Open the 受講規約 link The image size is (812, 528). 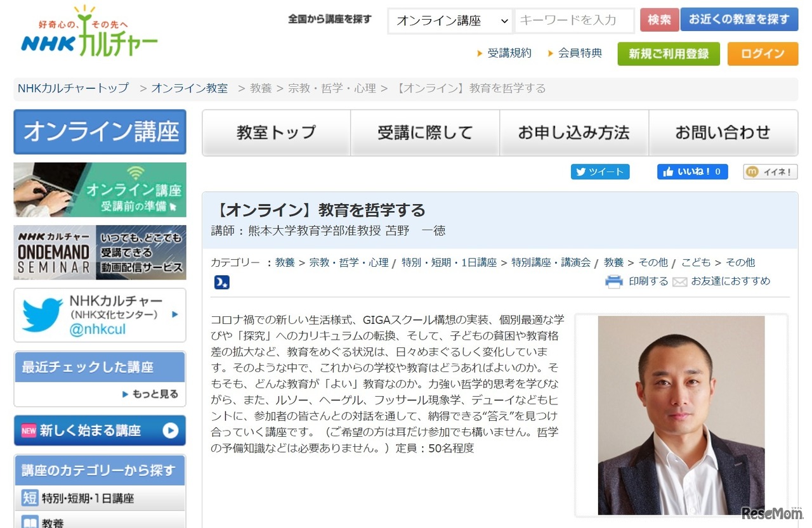pyautogui.click(x=509, y=53)
